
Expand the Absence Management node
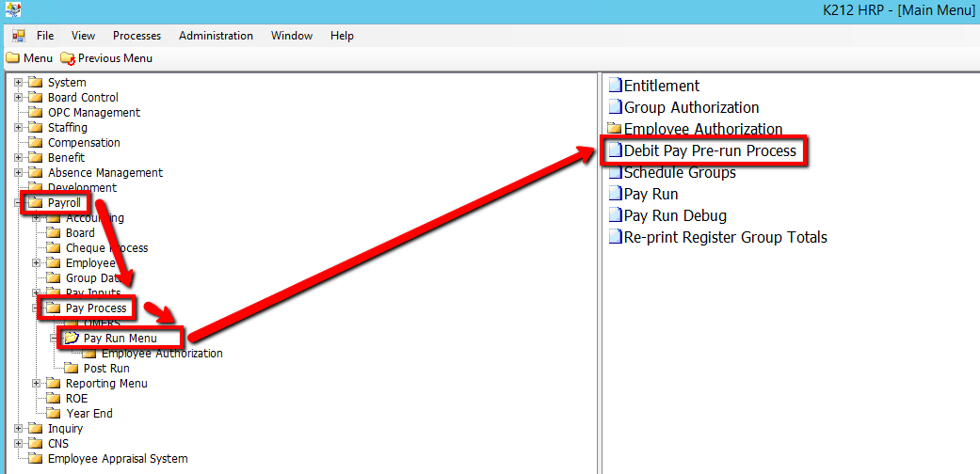(18, 173)
